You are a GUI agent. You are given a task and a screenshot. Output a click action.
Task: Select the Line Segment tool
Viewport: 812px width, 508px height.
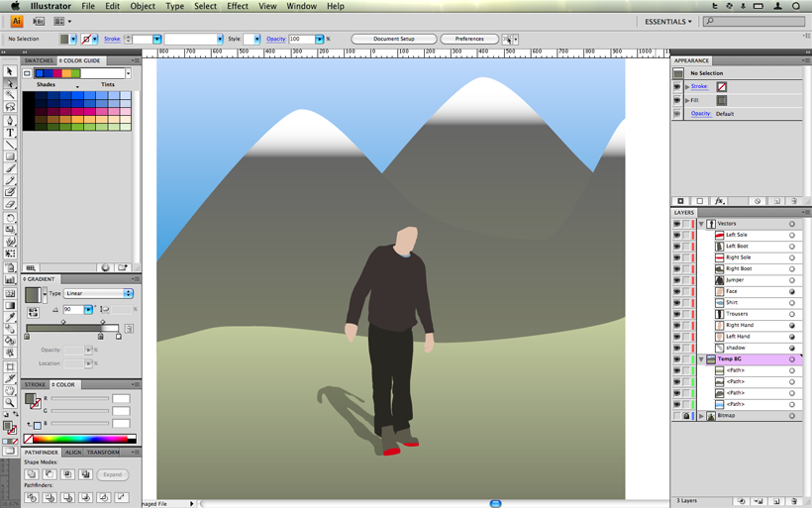click(x=9, y=145)
